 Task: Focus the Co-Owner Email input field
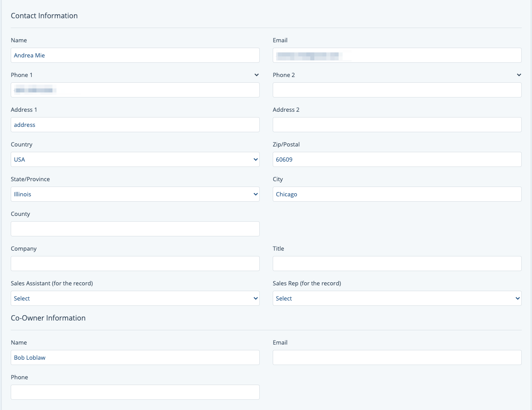[397, 357]
